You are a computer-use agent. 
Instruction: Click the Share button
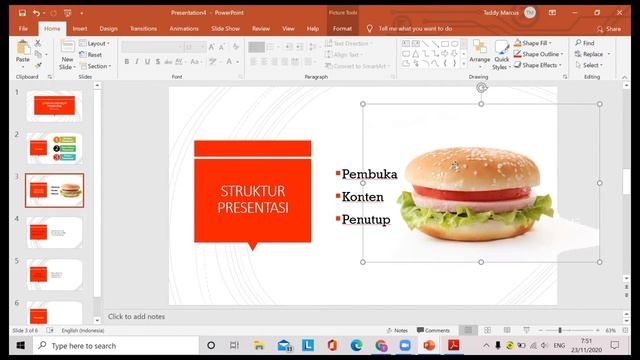tap(609, 29)
